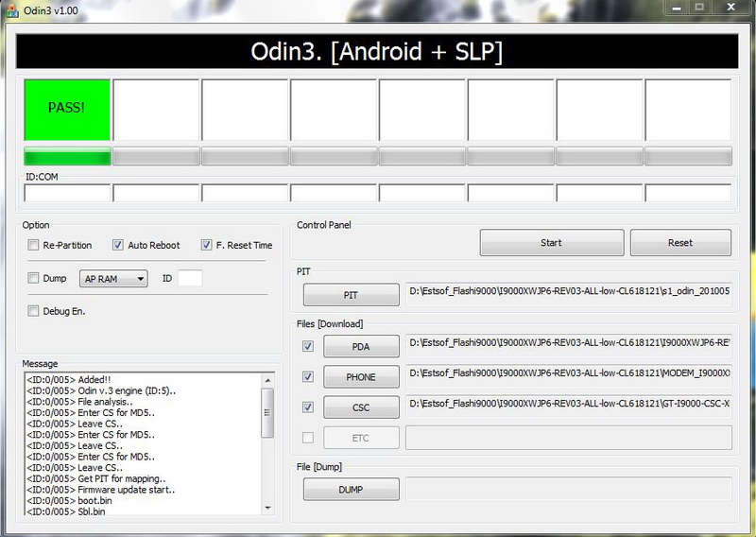Screen dimensions: 756x537
Task: Click the ETC file button
Action: (361, 438)
